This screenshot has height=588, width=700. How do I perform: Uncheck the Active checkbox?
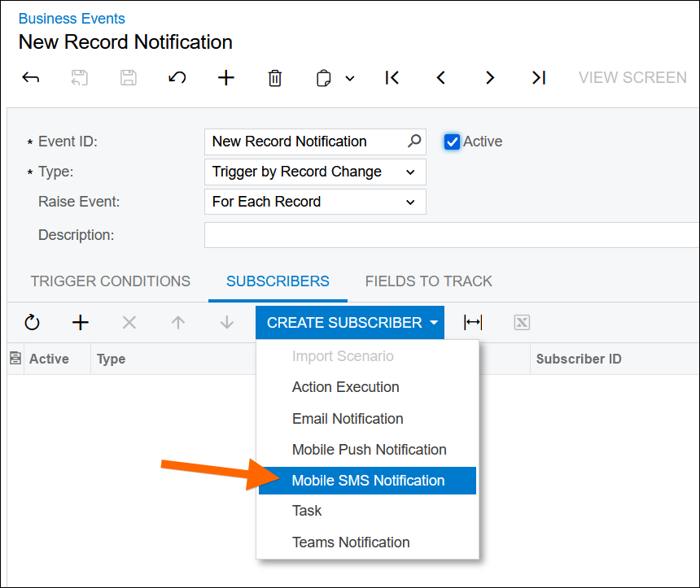453,142
